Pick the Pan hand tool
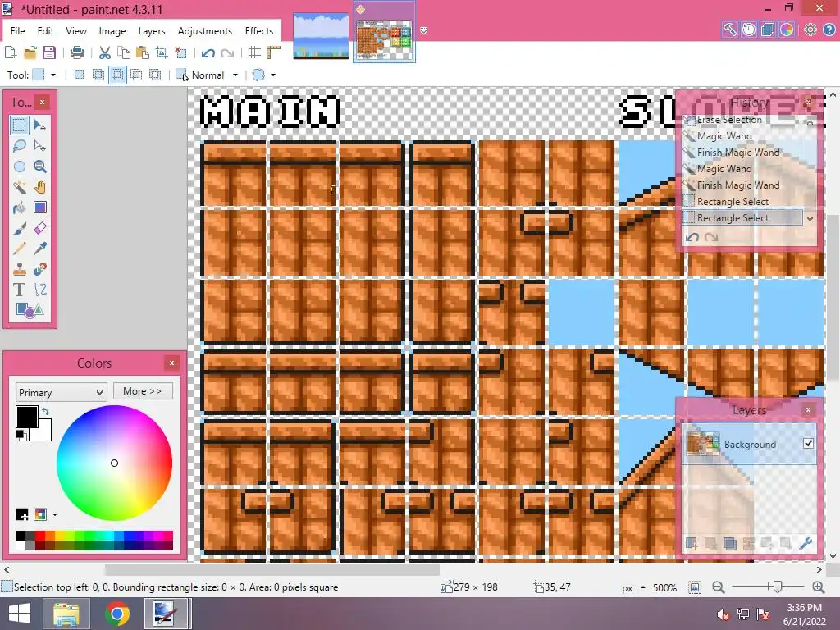 click(39, 187)
